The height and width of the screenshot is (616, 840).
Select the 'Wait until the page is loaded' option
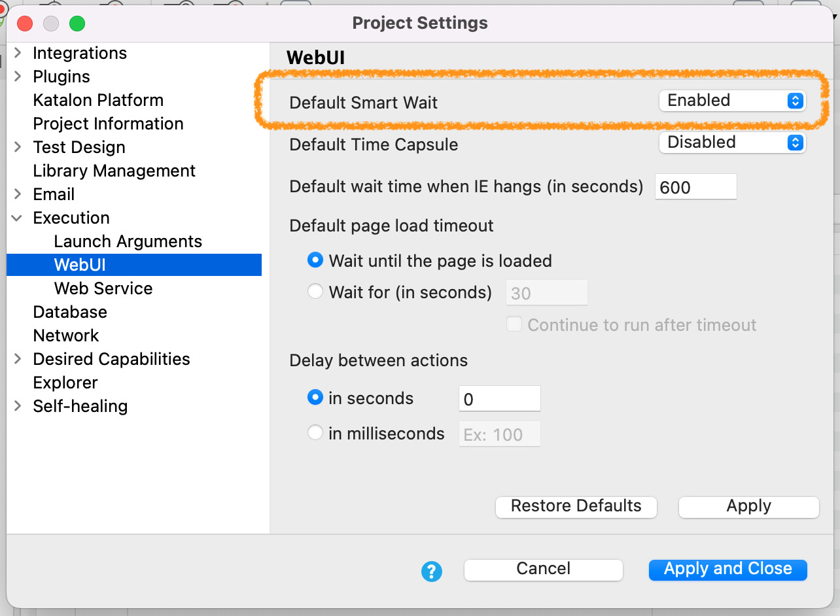coord(315,260)
